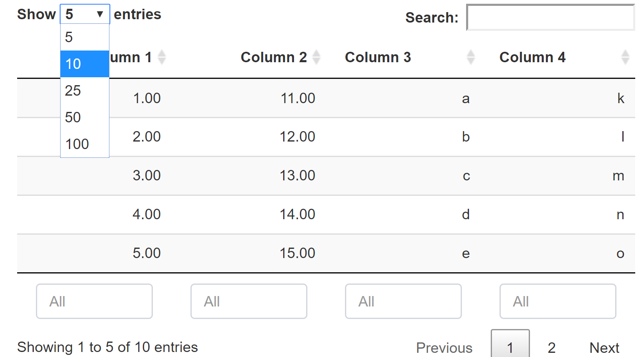This screenshot has width=644, height=357.
Task: Click the Column 2 All filter input
Action: click(249, 301)
